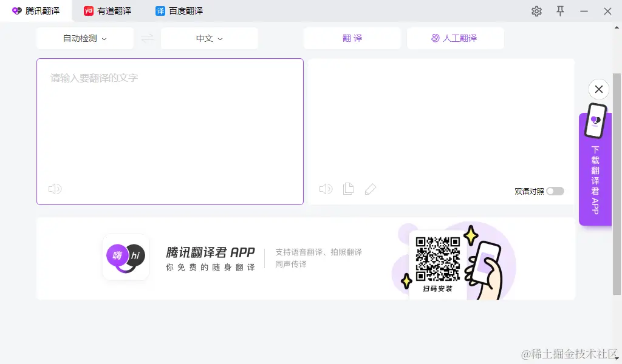Focus the 请输入要翻译的文字 input box

[170, 132]
